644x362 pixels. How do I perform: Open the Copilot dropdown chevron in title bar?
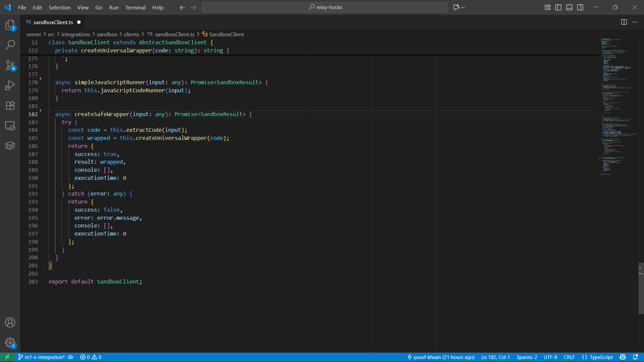(463, 8)
